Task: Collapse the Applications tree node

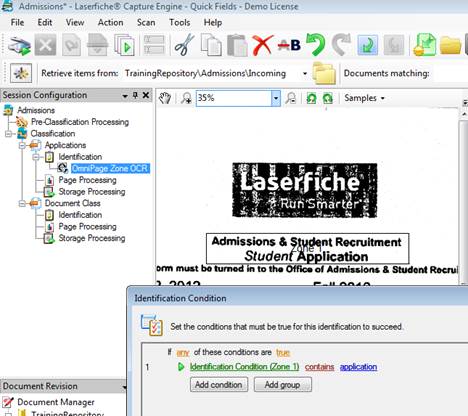Action: 22,146
